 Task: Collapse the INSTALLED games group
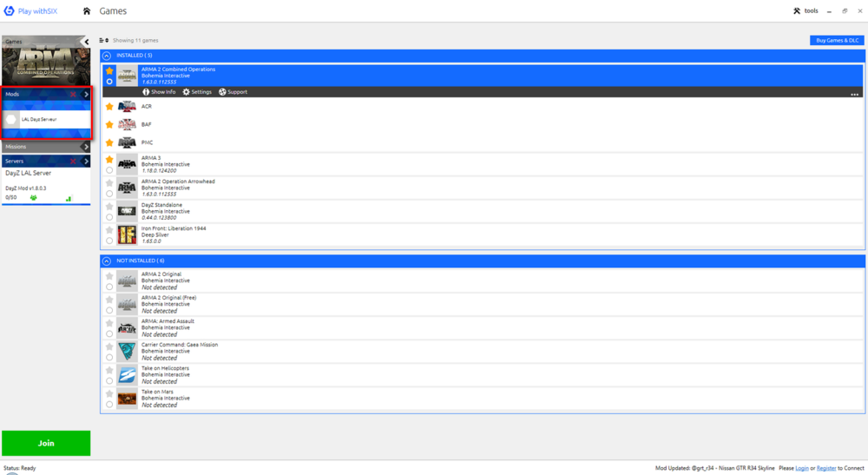pyautogui.click(x=107, y=56)
